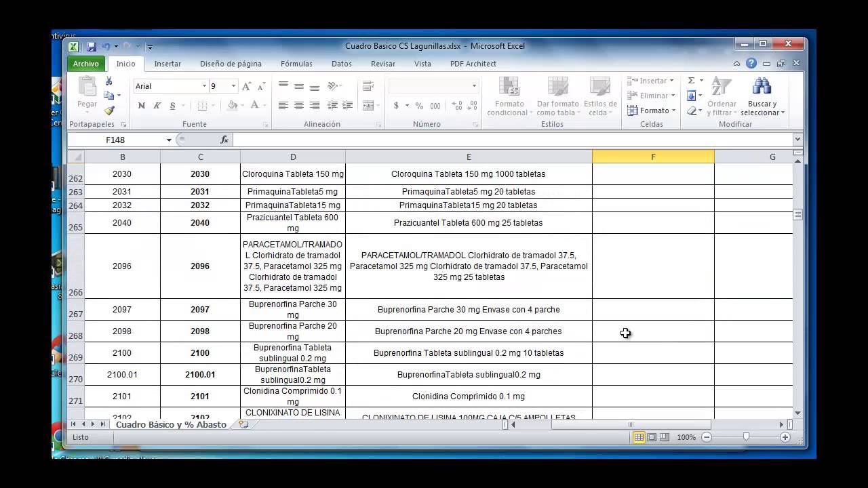
Task: Click the decrease decimals icon
Action: (x=473, y=106)
